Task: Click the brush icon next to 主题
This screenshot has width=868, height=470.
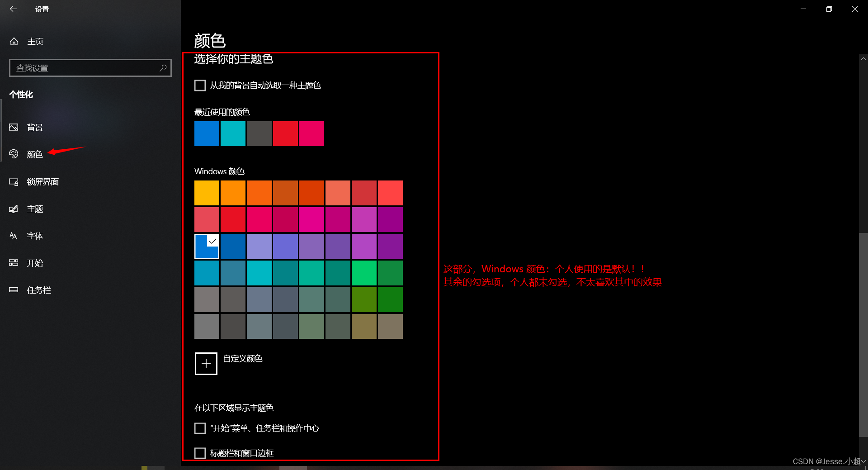Action: [x=14, y=209]
